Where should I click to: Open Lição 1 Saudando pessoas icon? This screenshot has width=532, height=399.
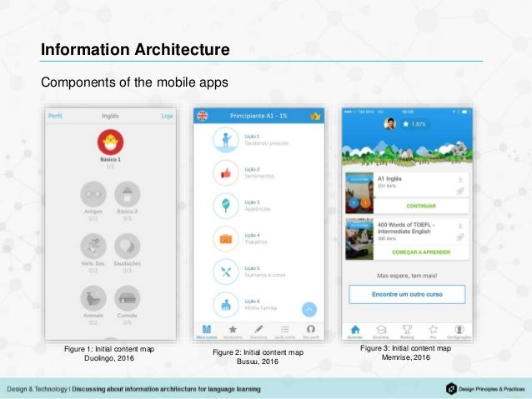tap(226, 140)
